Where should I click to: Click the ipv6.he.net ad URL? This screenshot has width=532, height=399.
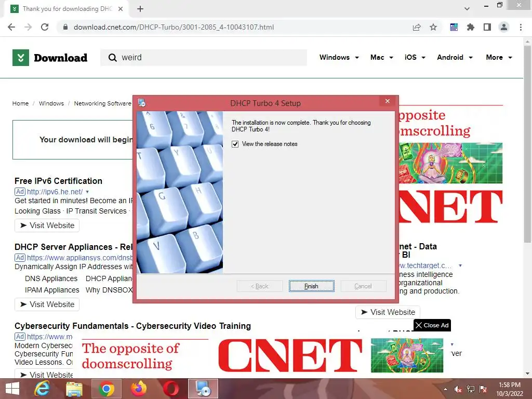pyautogui.click(x=55, y=192)
